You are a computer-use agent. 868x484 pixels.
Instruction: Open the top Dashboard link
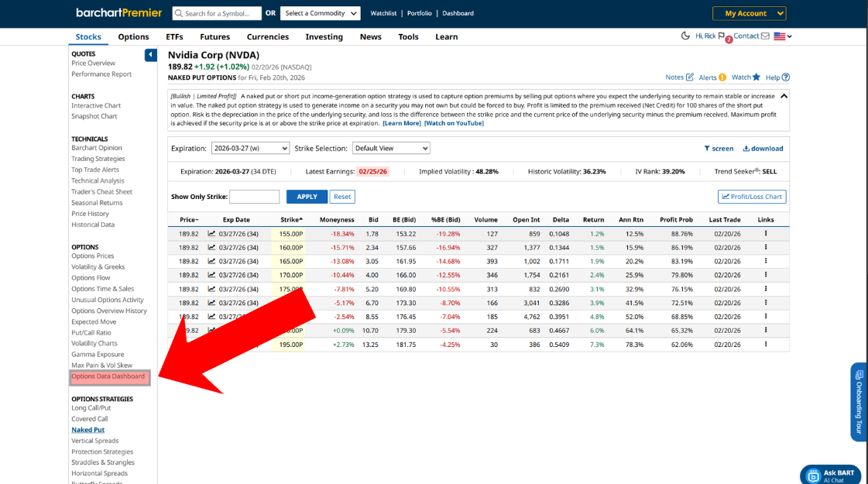(x=458, y=13)
